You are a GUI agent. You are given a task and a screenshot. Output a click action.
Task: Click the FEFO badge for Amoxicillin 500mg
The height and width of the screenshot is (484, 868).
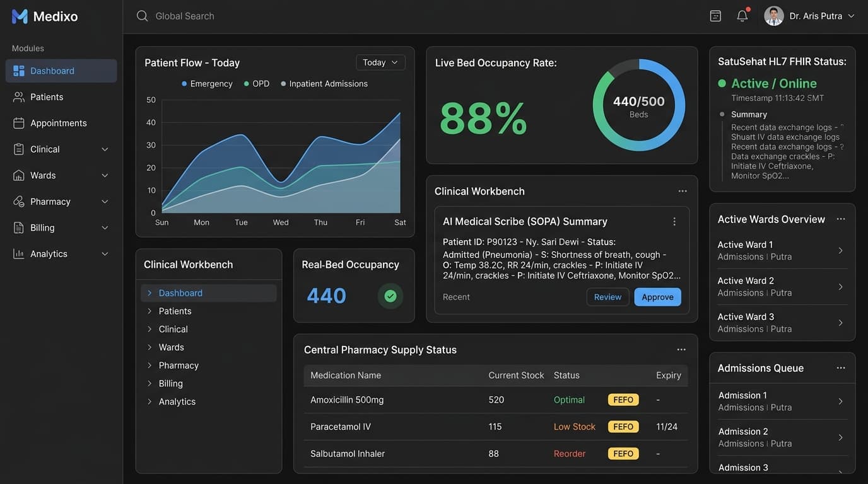(623, 400)
